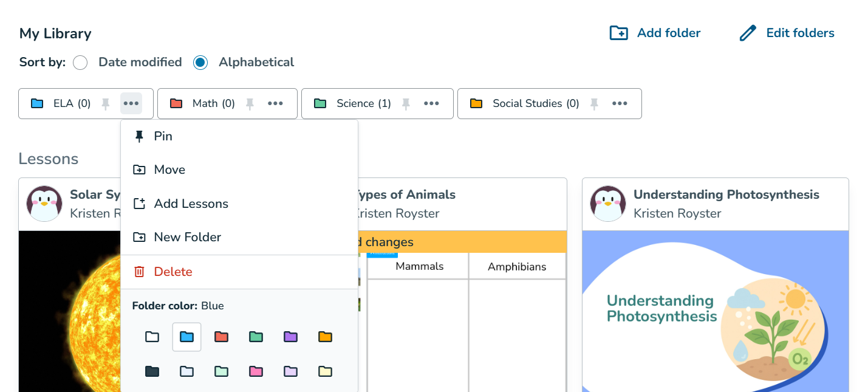Pick the dark navy folder color swatch
The image size is (868, 392).
point(152,371)
